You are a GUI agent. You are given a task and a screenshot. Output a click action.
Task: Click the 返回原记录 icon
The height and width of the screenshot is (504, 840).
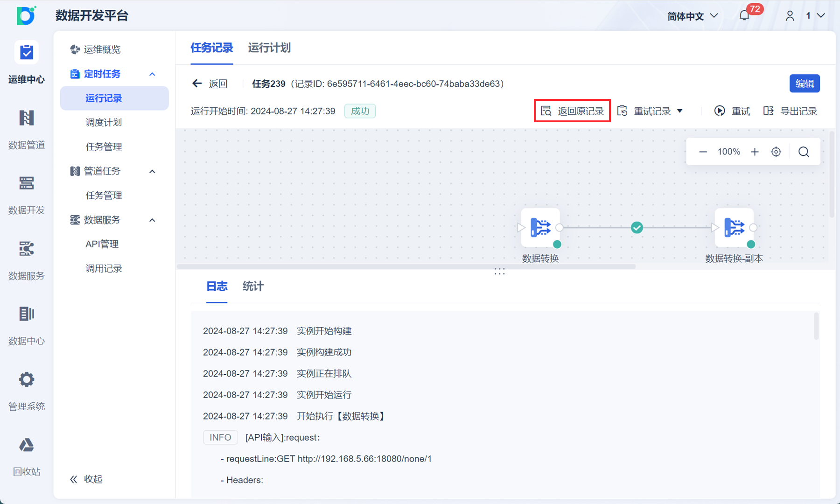(546, 111)
